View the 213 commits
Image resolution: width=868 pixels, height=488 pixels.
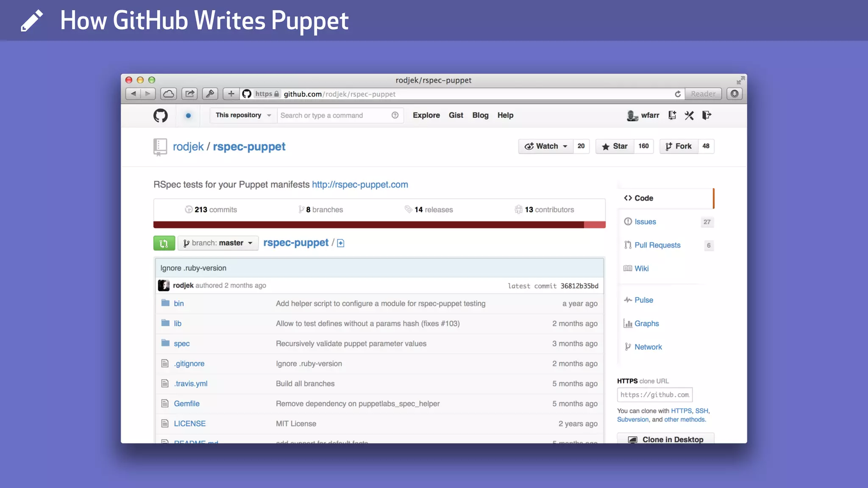tap(211, 210)
